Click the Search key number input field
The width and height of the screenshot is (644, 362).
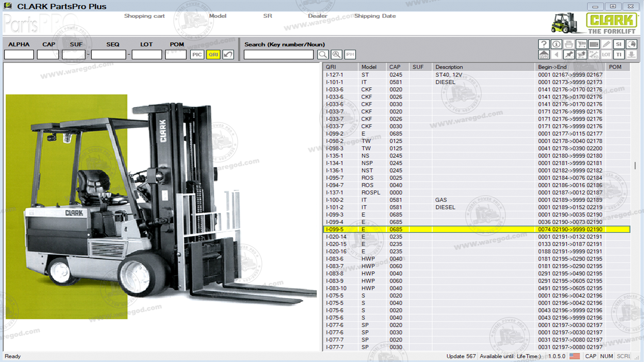[278, 55]
